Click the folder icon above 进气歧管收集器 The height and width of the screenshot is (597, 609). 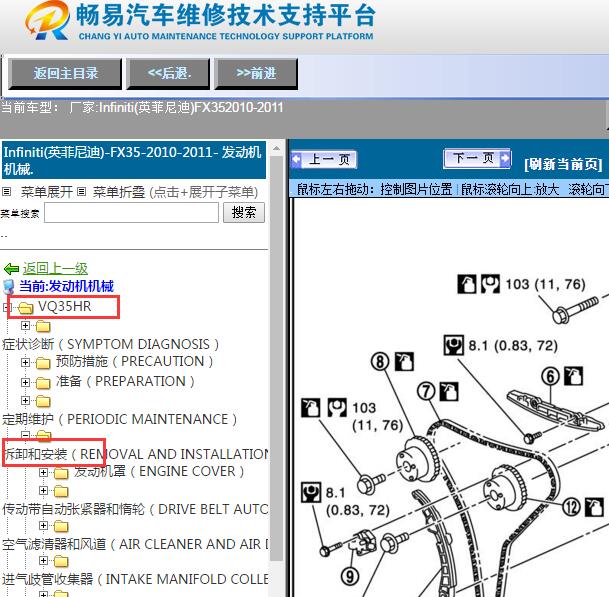(x=61, y=562)
